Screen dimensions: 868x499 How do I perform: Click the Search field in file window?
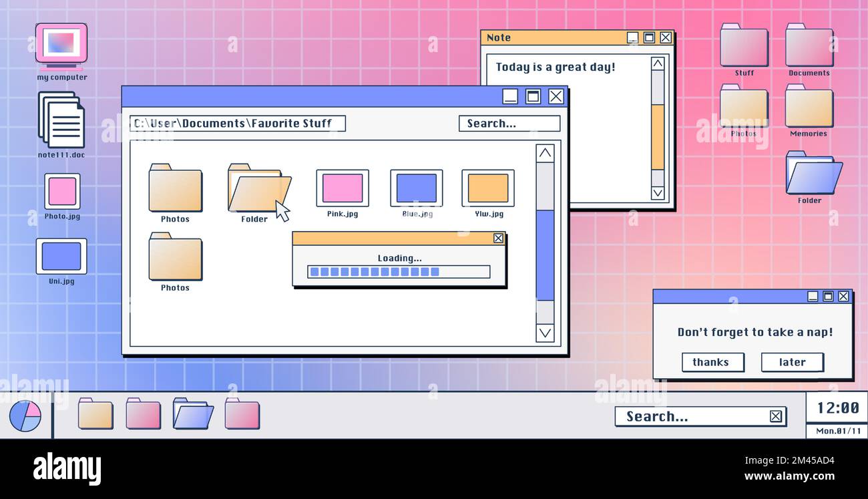click(x=509, y=124)
